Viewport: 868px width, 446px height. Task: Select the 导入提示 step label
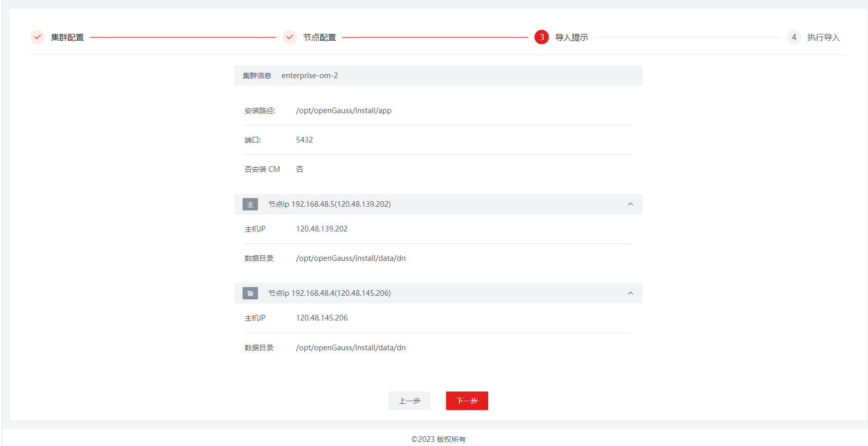click(571, 38)
